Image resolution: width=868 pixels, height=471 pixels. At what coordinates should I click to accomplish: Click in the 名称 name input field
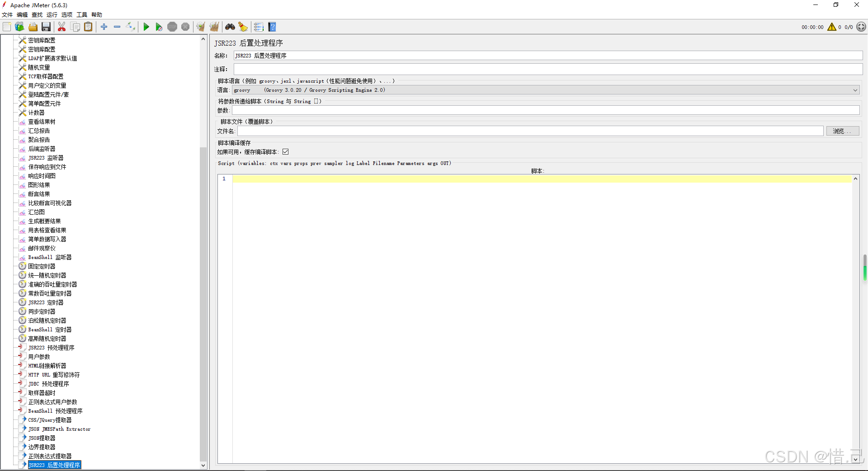pos(547,56)
